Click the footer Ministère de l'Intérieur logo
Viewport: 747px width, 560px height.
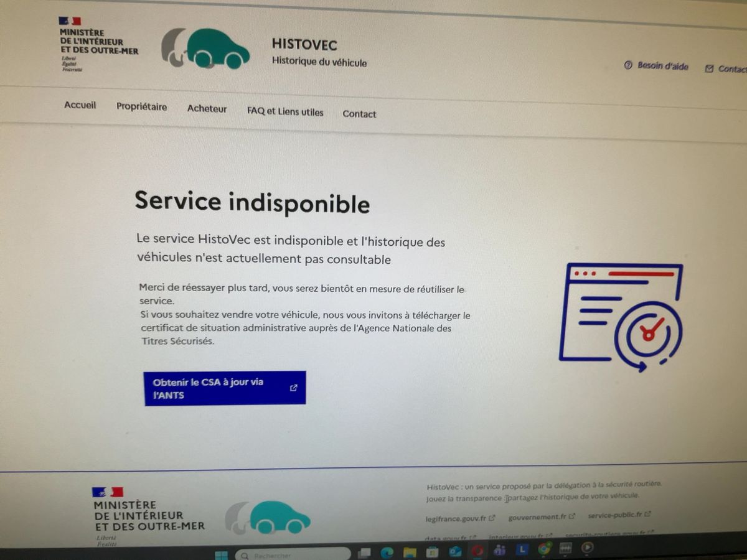coord(148,516)
